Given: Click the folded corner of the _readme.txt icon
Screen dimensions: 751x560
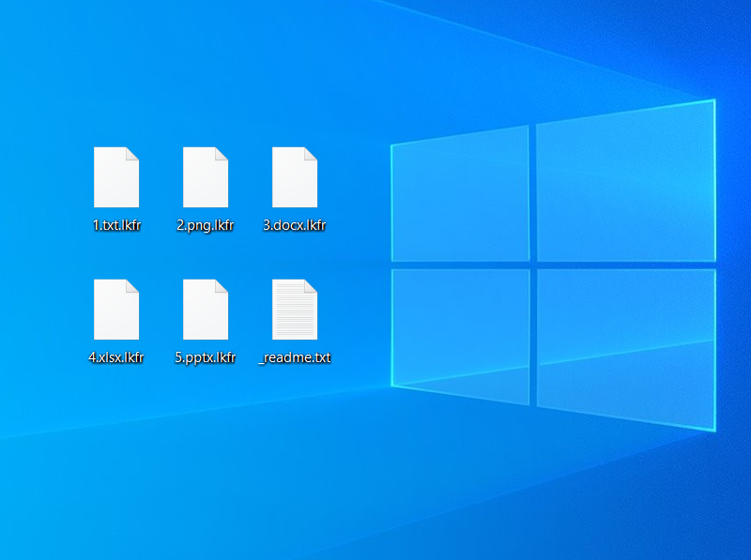Looking at the screenshot, I should coord(311,285).
